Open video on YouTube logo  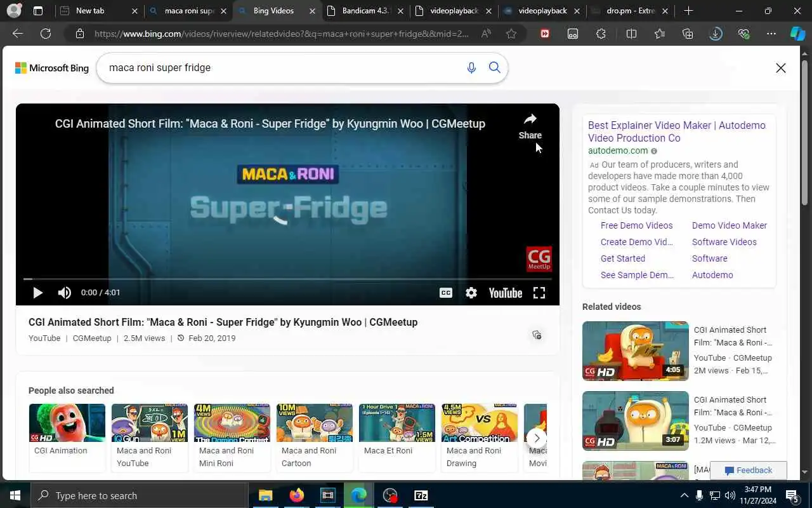click(506, 293)
